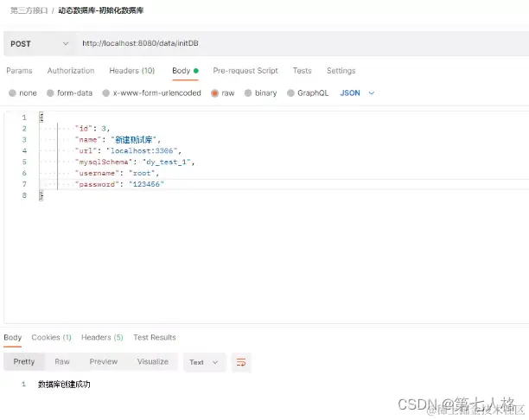
Task: Open the Authorization tab
Action: [71, 71]
